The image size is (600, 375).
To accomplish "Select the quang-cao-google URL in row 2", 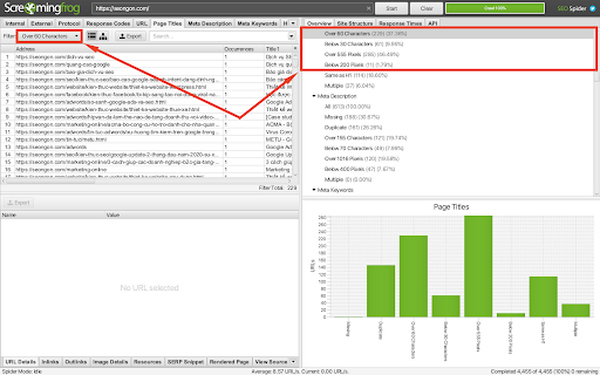I will click(63, 64).
